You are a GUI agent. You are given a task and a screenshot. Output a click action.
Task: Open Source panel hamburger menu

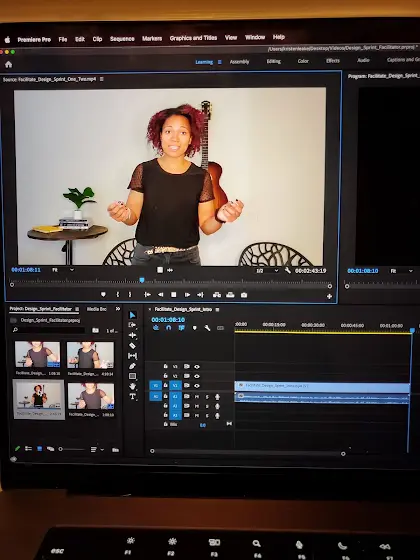pyautogui.click(x=102, y=79)
